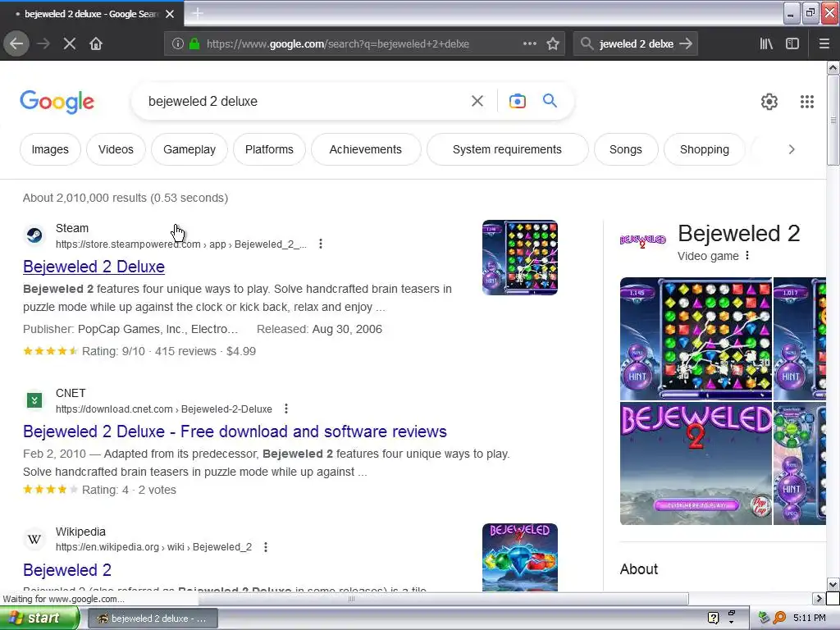Open CNET Free download and software reviews link
Viewport: 840px width, 630px height.
coord(235,431)
